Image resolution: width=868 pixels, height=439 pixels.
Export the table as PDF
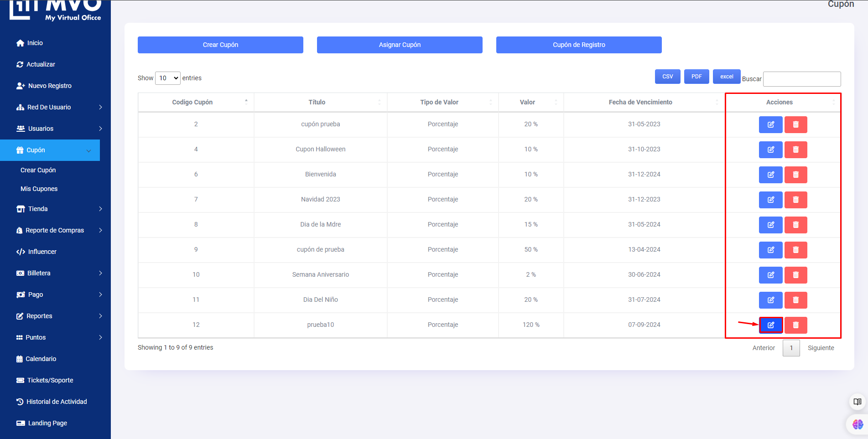[x=696, y=77]
